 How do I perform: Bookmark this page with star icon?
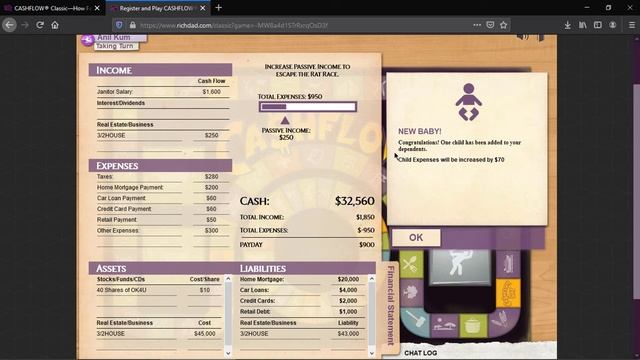click(503, 25)
